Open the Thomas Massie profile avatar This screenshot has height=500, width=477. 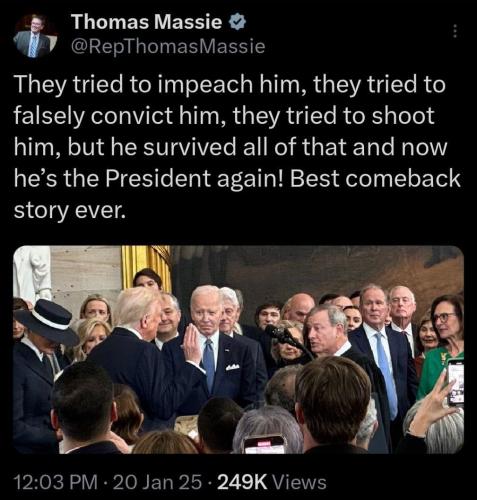click(34, 36)
